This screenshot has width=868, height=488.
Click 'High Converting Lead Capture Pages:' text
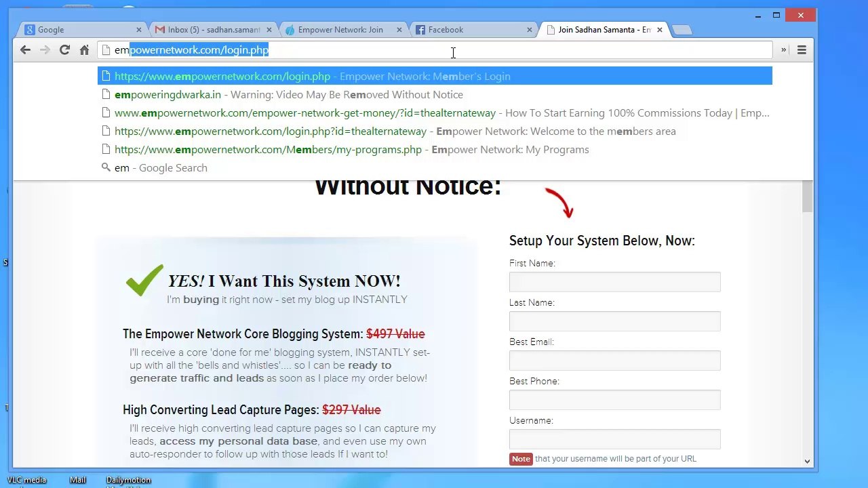221,410
